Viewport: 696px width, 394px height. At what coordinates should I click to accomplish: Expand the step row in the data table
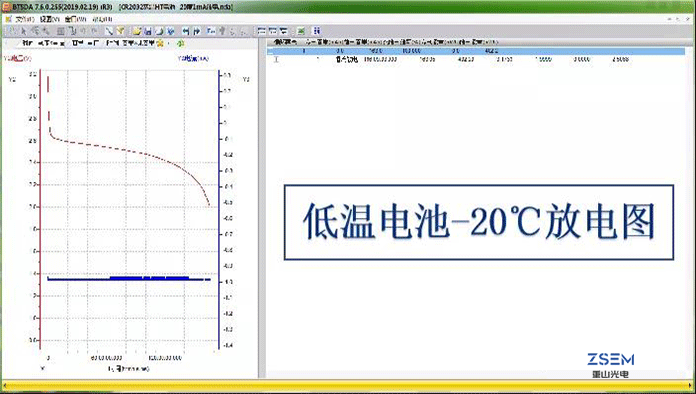click(276, 59)
